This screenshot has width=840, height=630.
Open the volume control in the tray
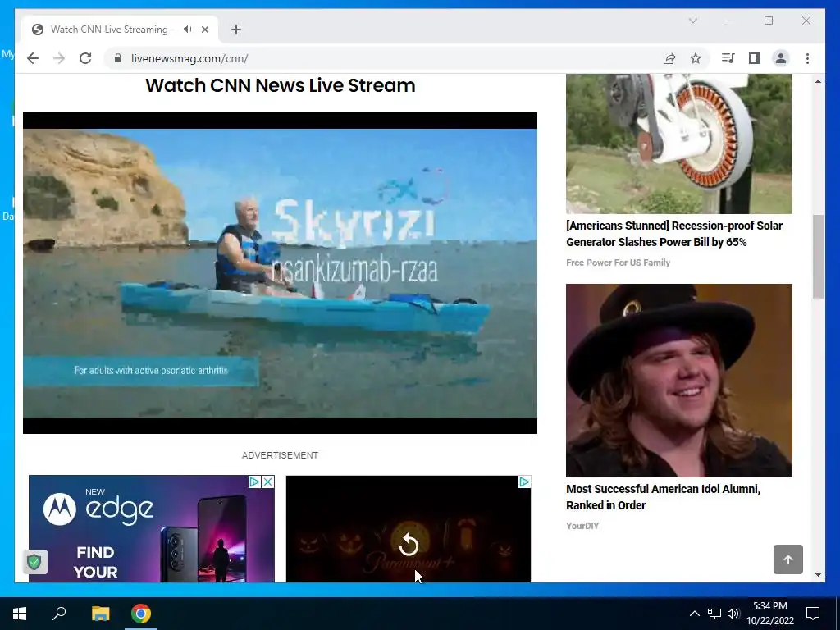tap(733, 614)
